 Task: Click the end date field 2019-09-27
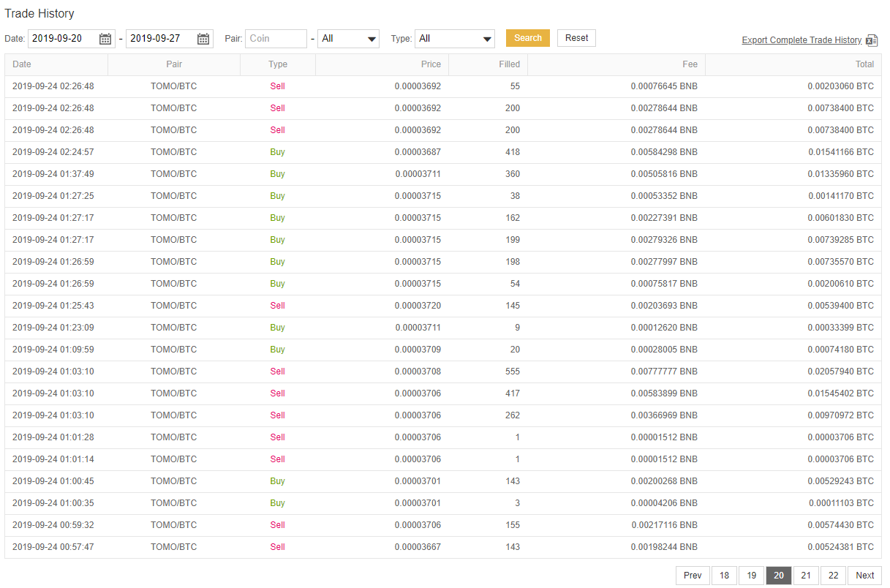click(169, 39)
